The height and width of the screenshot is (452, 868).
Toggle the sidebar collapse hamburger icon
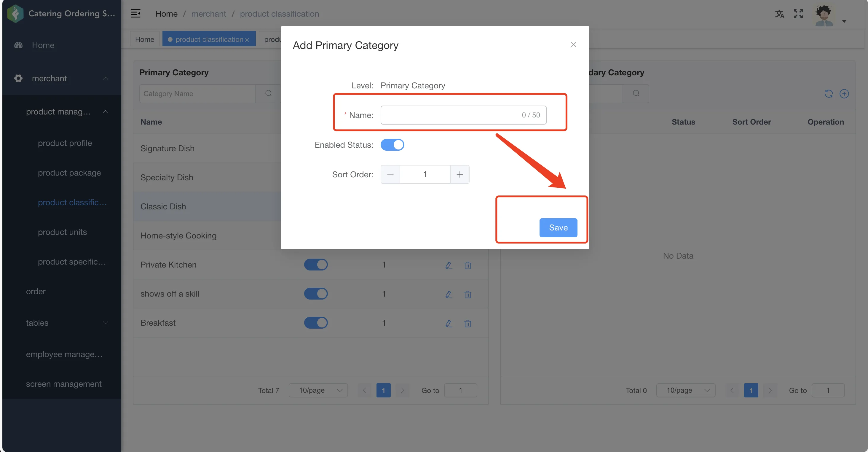tap(135, 13)
